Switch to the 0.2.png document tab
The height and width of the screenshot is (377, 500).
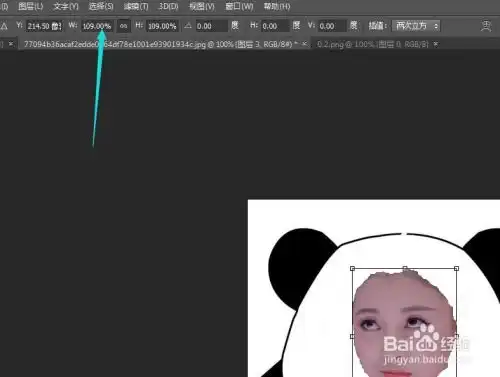(373, 44)
